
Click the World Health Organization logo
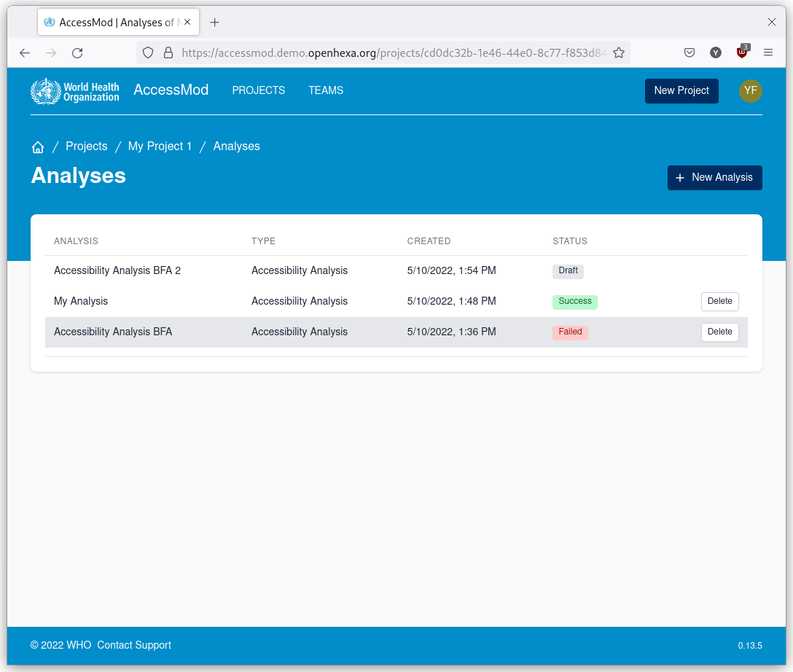point(74,91)
